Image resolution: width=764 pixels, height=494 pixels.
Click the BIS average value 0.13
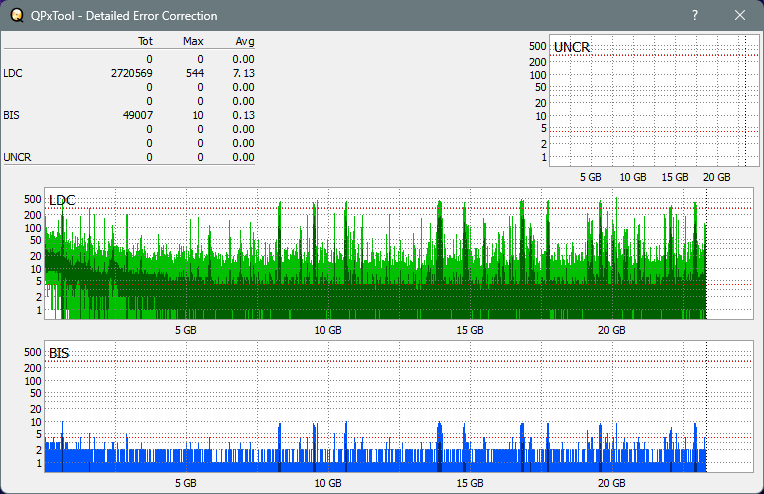tap(243, 115)
